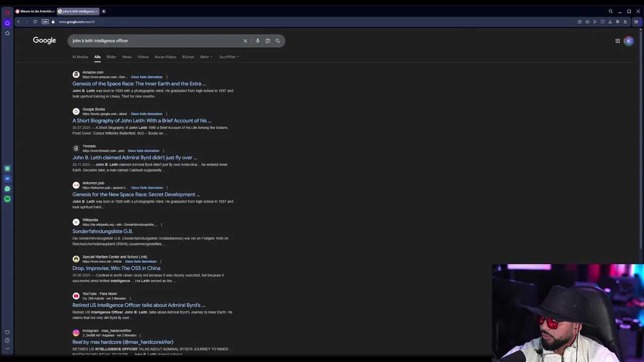Select the Bilder results tab

coord(111,57)
